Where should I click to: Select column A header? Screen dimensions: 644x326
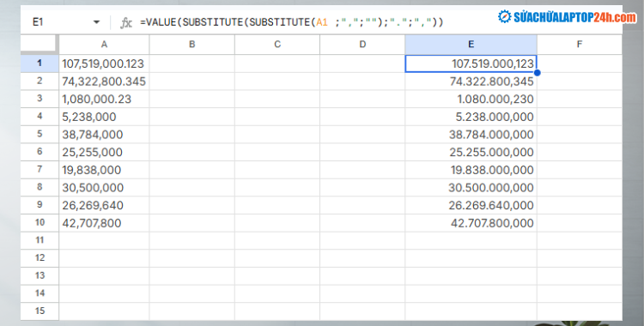[x=104, y=45]
